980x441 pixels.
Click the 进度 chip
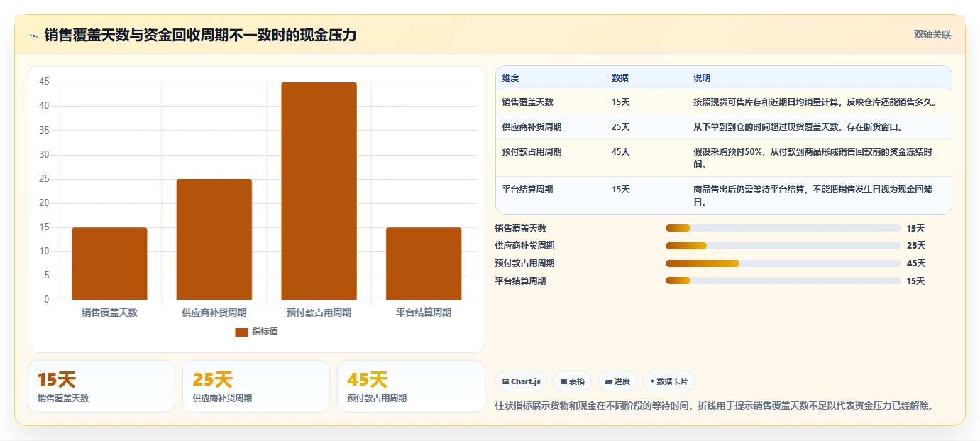click(617, 381)
